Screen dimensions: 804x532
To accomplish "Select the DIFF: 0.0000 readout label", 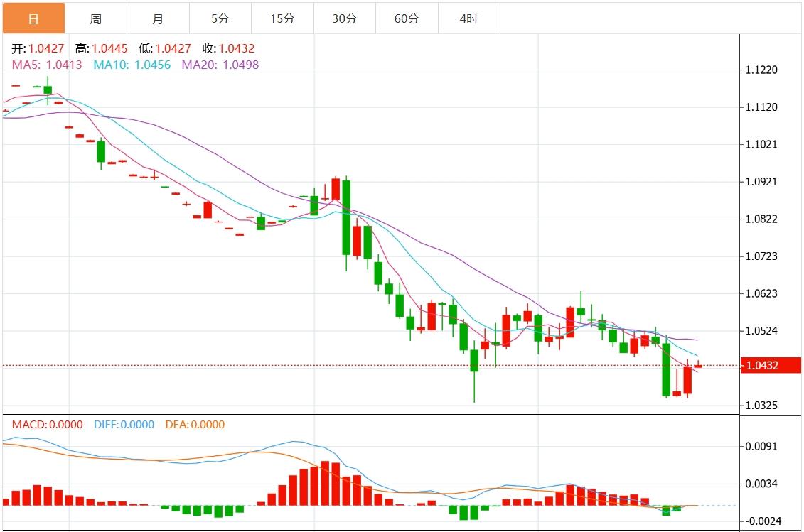I will pos(124,425).
